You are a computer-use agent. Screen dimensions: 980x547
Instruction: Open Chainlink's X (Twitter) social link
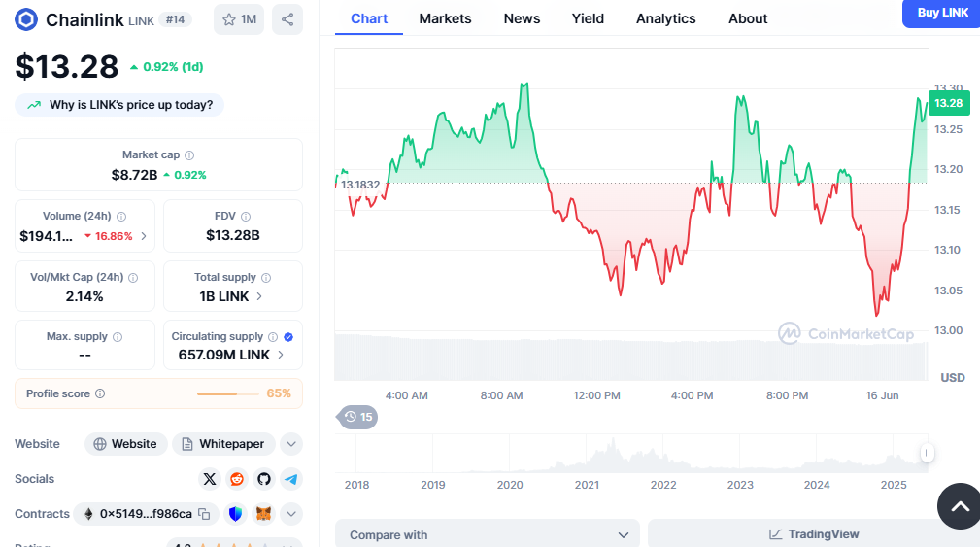pyautogui.click(x=209, y=479)
